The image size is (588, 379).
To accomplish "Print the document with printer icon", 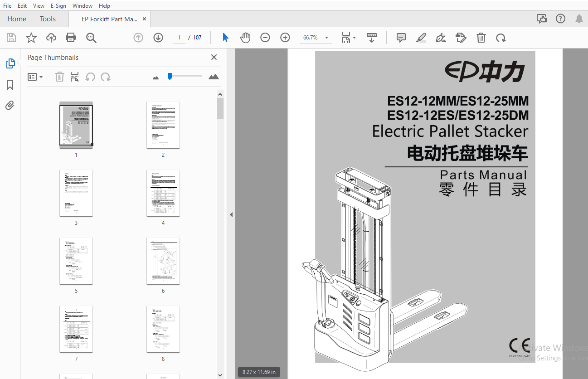I will (71, 38).
